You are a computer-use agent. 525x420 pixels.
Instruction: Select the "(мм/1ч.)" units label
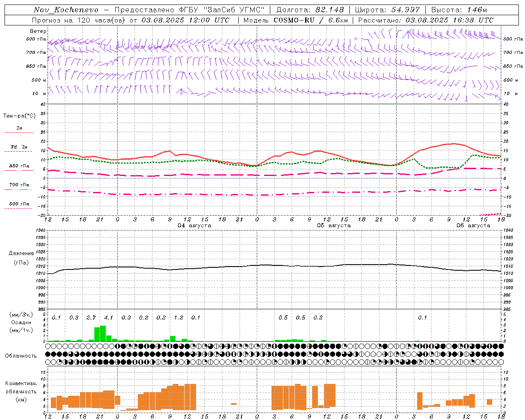click(x=21, y=330)
